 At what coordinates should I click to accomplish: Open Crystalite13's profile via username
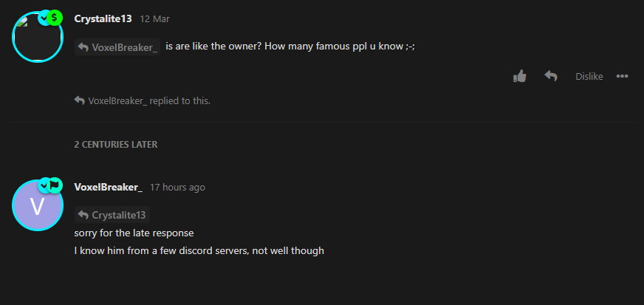click(x=103, y=19)
